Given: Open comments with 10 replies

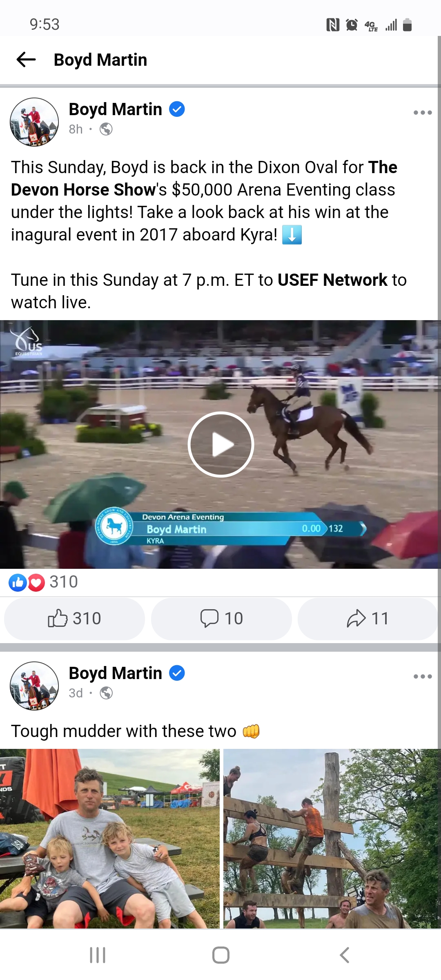Looking at the screenshot, I should [x=221, y=618].
